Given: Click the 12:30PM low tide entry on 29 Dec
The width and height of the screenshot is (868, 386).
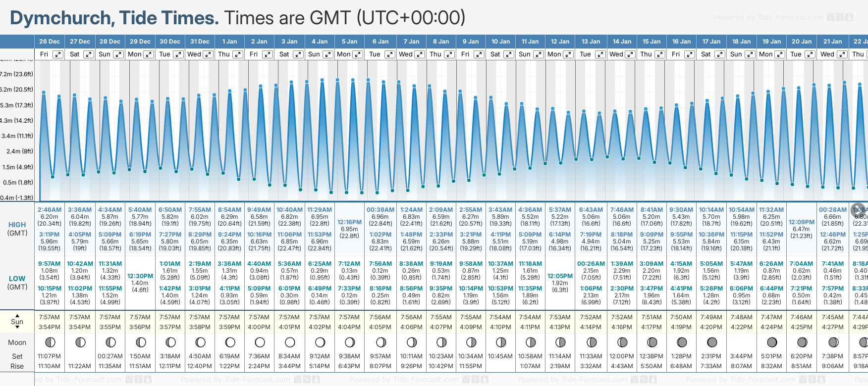Looking at the screenshot, I should tap(140, 276).
